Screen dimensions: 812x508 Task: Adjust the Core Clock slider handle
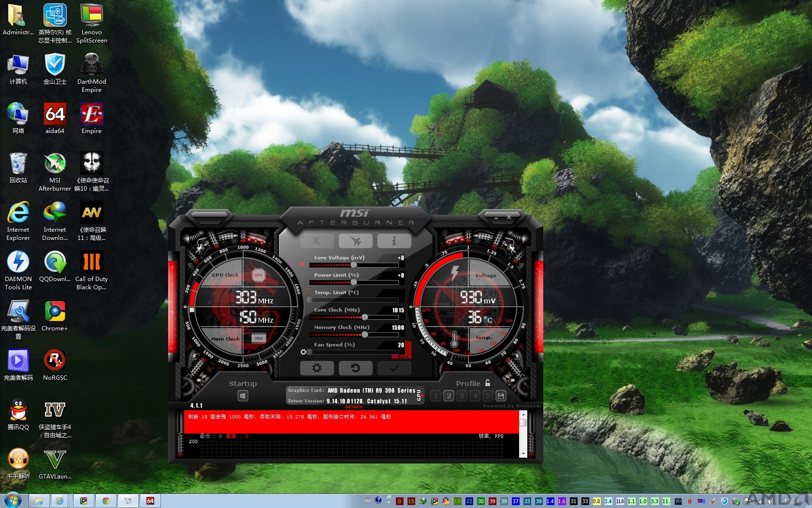click(x=365, y=317)
